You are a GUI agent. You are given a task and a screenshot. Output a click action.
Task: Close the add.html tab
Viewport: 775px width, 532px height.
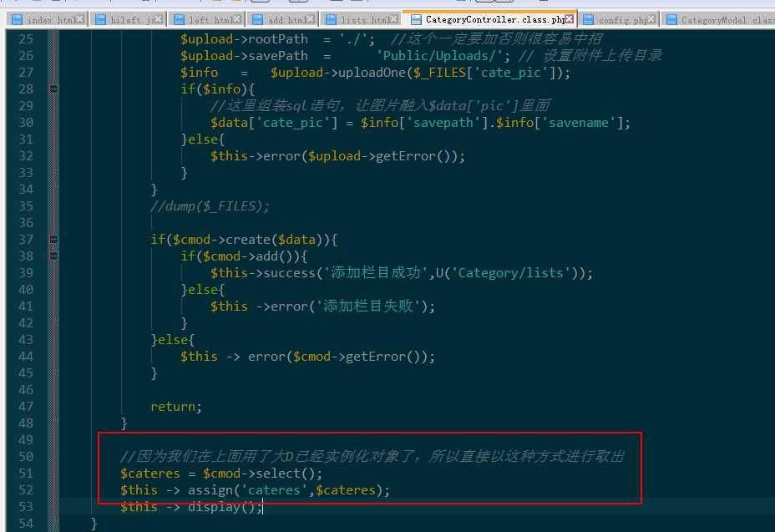tap(310, 18)
